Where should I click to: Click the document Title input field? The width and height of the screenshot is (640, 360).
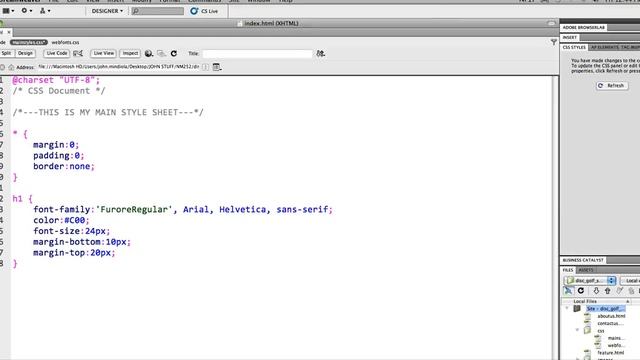tap(258, 53)
